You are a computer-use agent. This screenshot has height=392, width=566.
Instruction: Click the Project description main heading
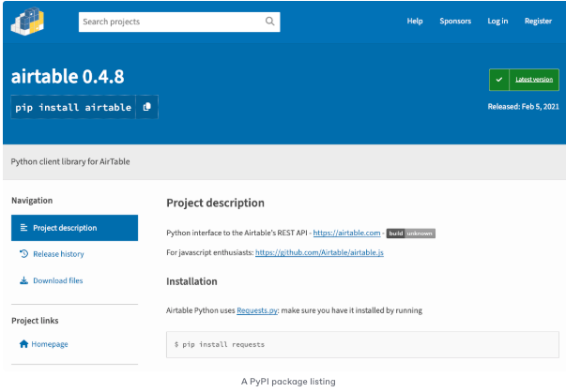(215, 203)
